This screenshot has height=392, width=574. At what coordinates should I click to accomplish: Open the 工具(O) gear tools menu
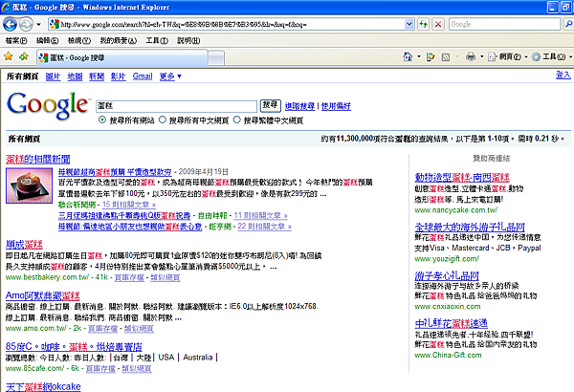pos(552,56)
